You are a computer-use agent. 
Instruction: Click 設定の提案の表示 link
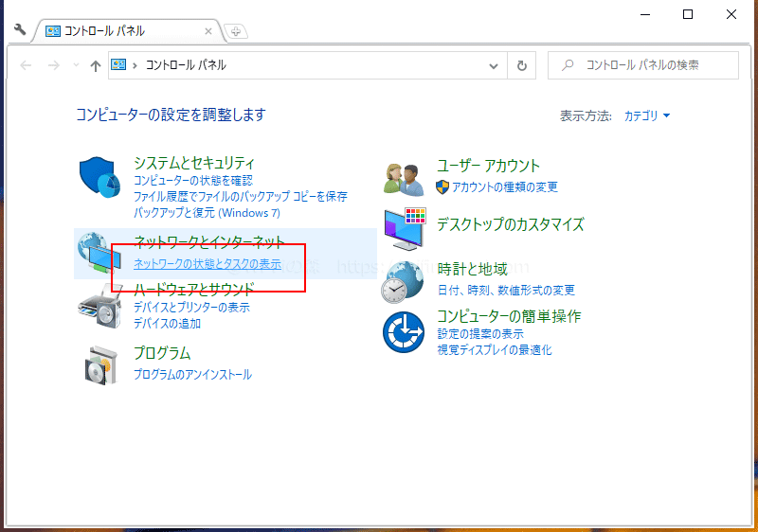coord(480,333)
